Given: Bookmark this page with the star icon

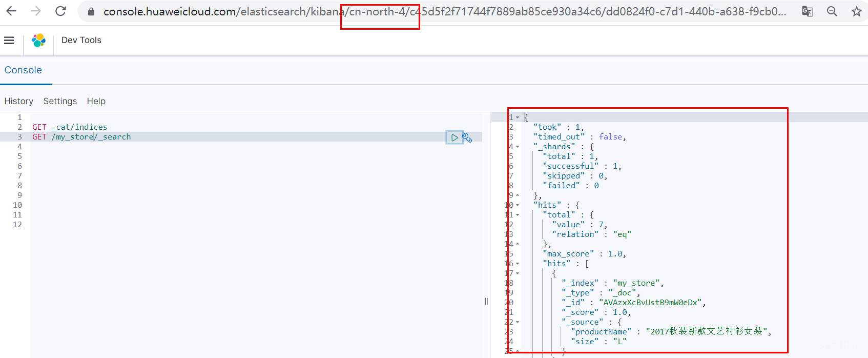Looking at the screenshot, I should pyautogui.click(x=857, y=11).
